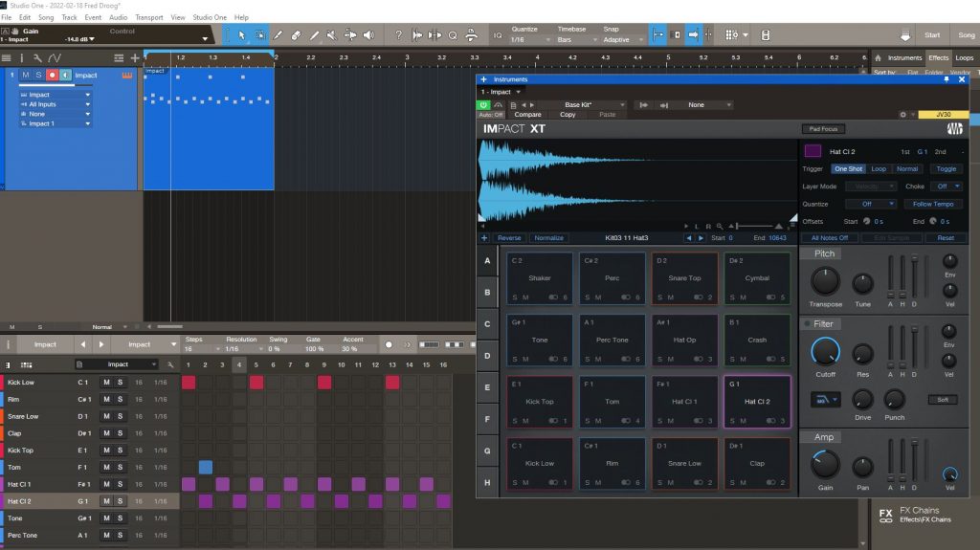Click the Add Track plus icon
The width and height of the screenshot is (980, 550).
(135, 58)
